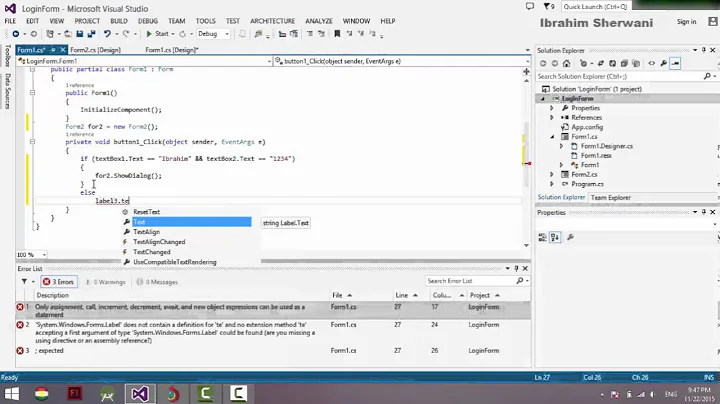Click the Undo arrow icon

[107, 34]
